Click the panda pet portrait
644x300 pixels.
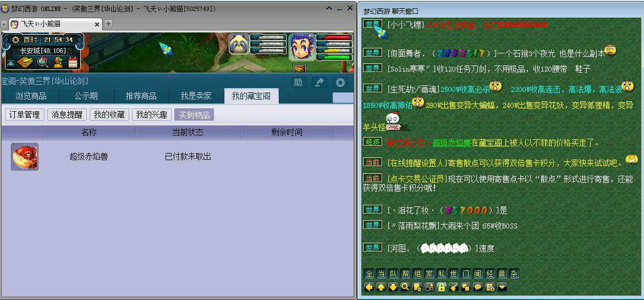[x=239, y=44]
